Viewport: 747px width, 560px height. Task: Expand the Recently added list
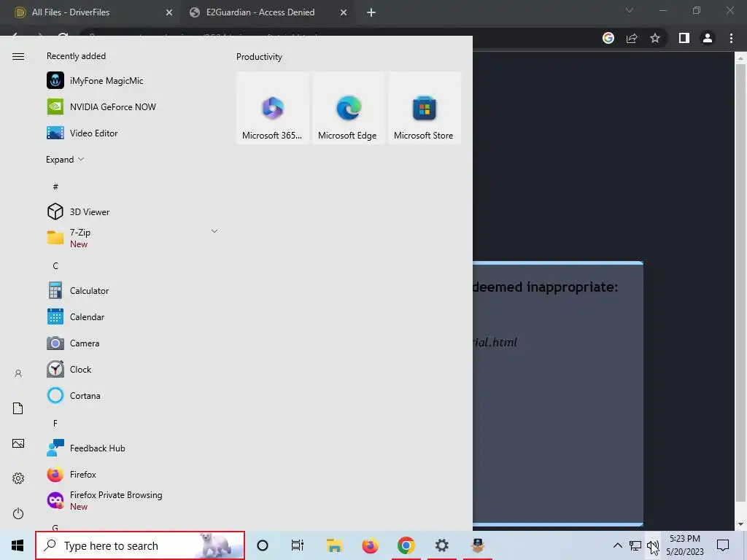65,160
